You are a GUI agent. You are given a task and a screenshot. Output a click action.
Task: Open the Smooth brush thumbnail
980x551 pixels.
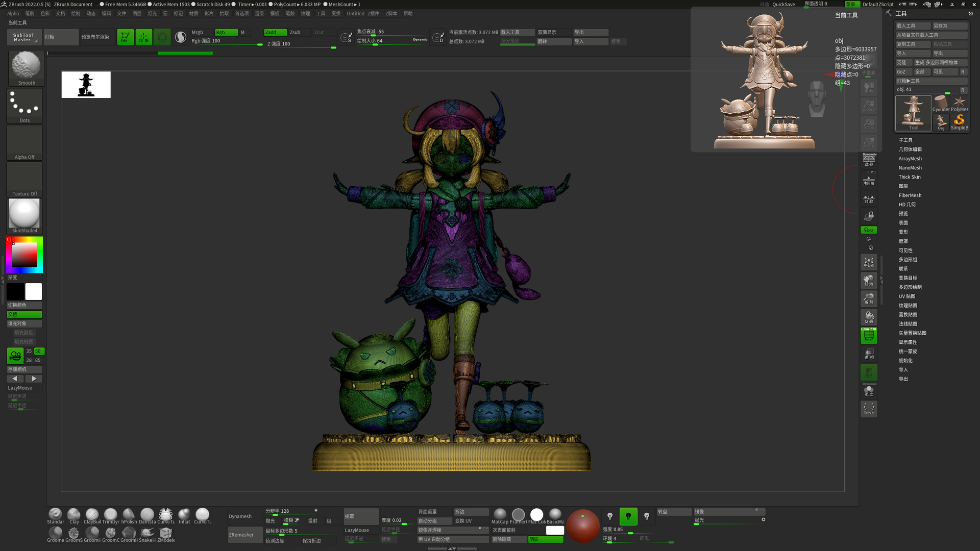(x=26, y=68)
